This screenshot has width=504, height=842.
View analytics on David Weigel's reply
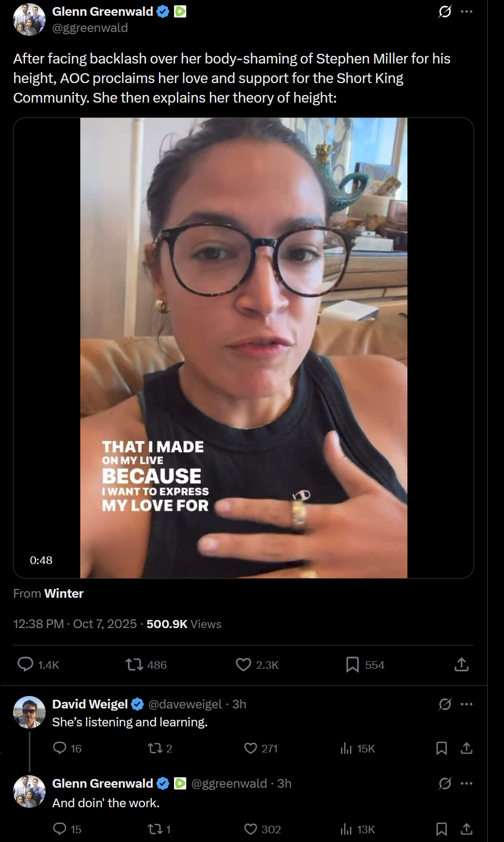coord(346,749)
